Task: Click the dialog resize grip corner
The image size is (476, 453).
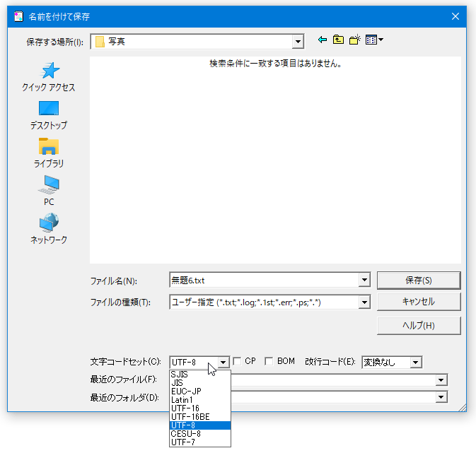Action: pos(463,408)
